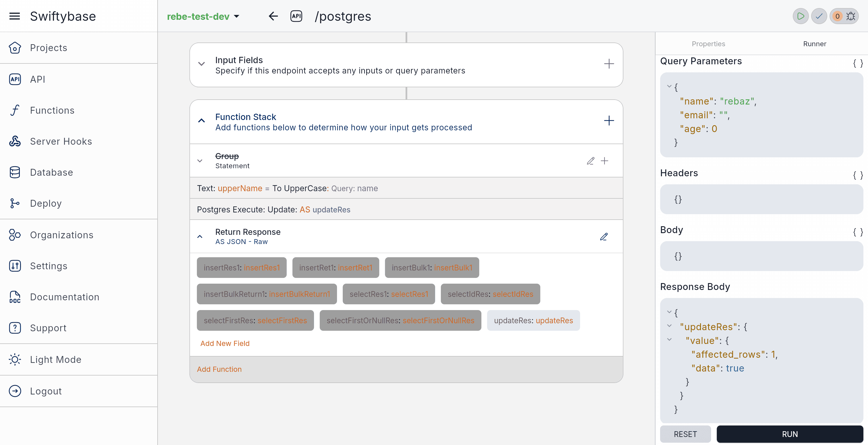Run the endpoint with the play icon
868x445 pixels.
pyautogui.click(x=801, y=16)
